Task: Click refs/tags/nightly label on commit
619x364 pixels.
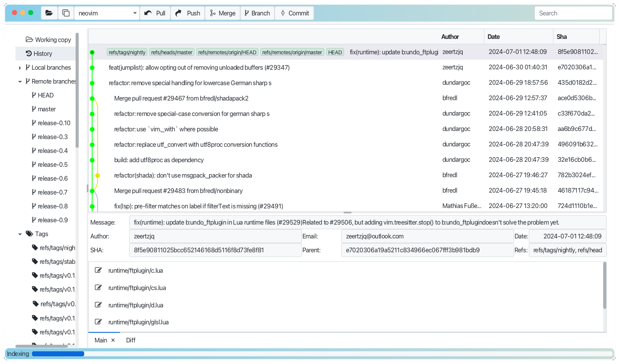Action: (x=127, y=52)
